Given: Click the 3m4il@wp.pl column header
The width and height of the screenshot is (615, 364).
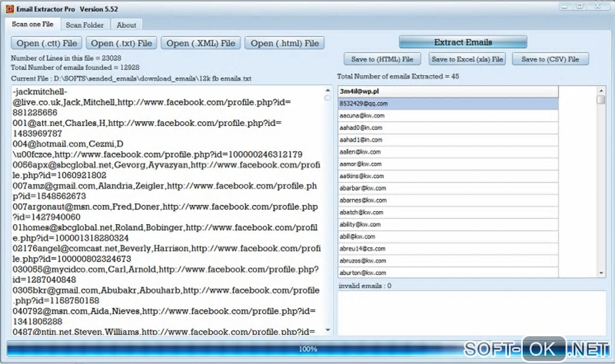Looking at the screenshot, I should pos(447,92).
